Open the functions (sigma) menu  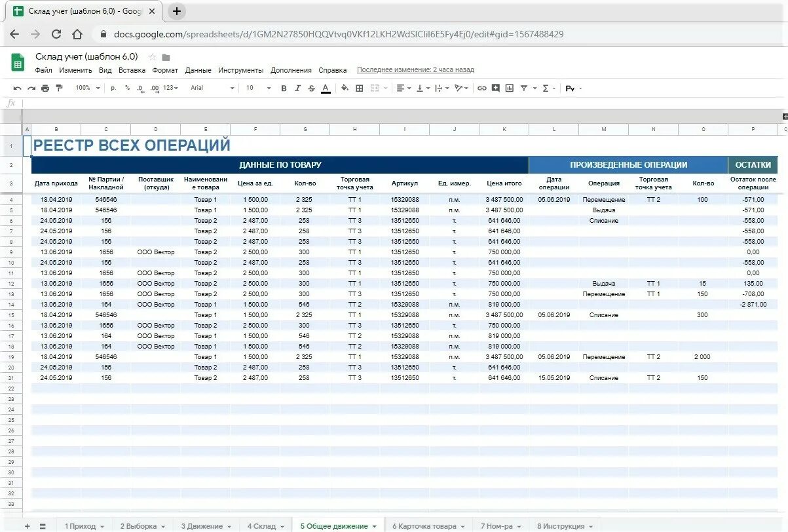[548, 88]
